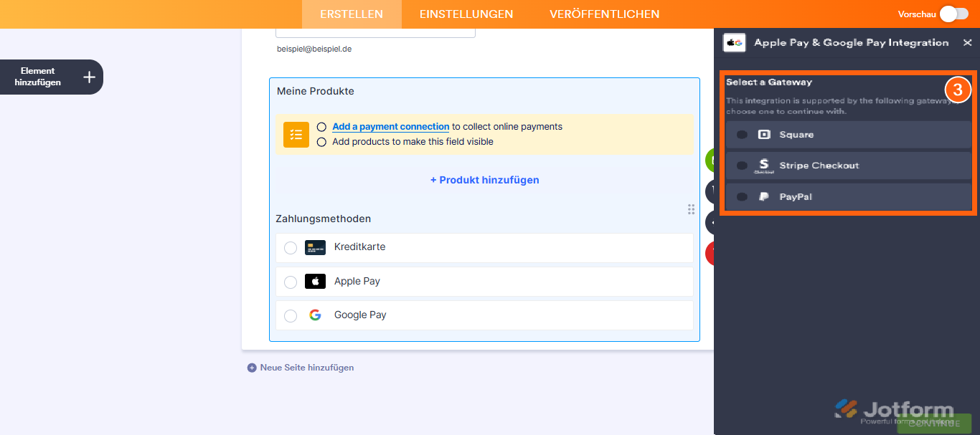980x435 pixels.
Task: Toggle the Vorschau preview switch
Action: (953, 14)
